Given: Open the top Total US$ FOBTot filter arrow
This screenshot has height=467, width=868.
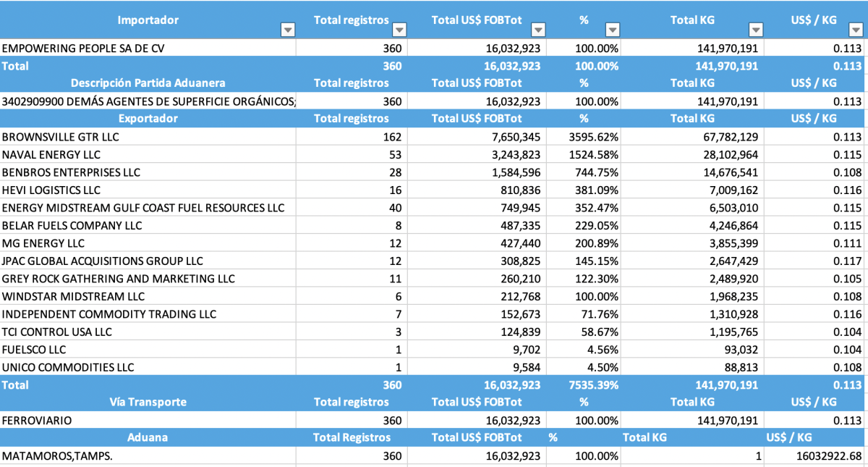Looking at the screenshot, I should [537, 30].
